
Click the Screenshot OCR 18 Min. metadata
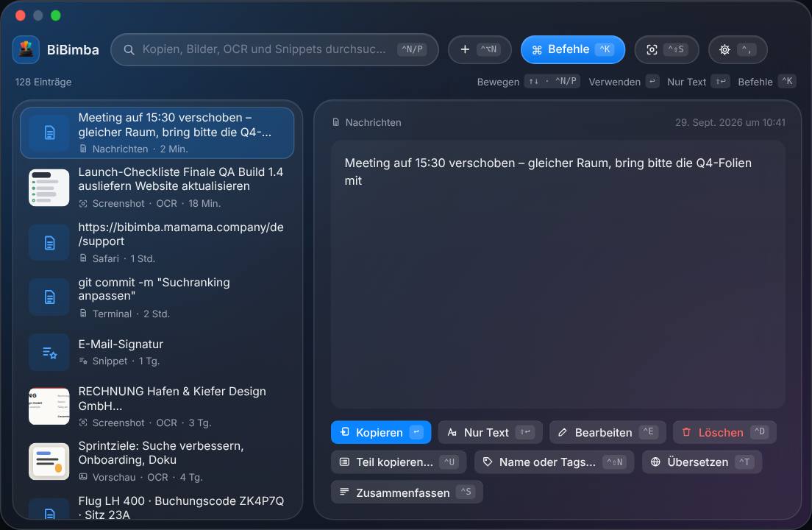pos(149,204)
